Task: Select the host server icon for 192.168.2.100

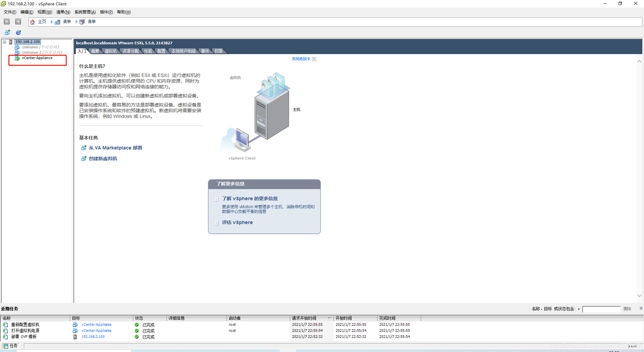Action: click(11, 42)
